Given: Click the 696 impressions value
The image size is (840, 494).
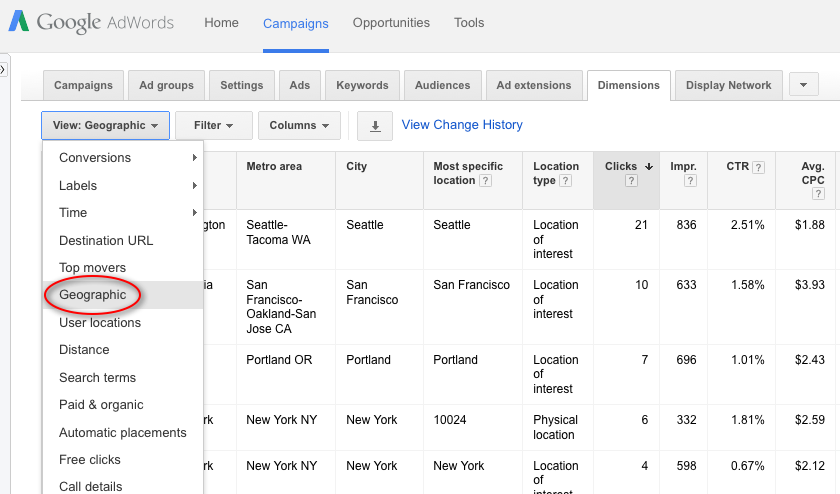Looking at the screenshot, I should pyautogui.click(x=686, y=360).
